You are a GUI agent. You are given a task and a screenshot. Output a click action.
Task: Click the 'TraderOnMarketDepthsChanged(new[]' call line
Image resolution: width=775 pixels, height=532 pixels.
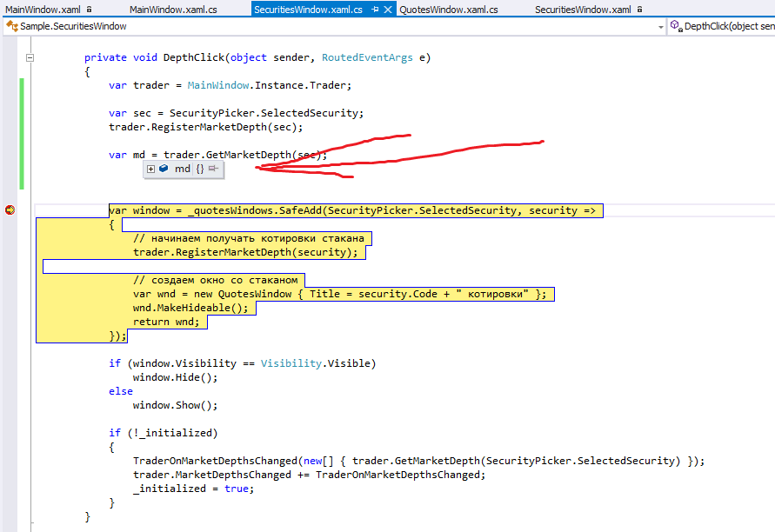pyautogui.click(x=418, y=461)
